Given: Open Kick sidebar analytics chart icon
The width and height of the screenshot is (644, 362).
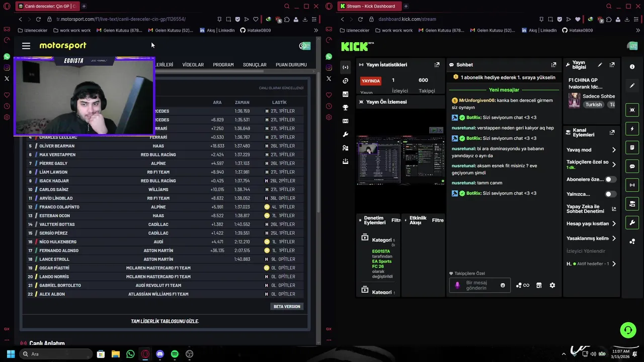Looking at the screenshot, I should point(345,94).
